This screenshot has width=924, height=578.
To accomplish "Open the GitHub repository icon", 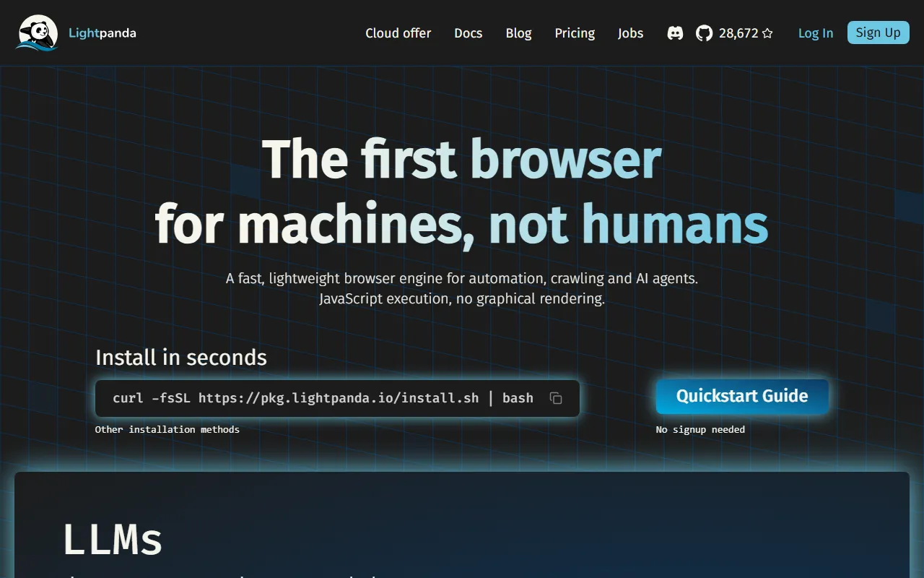I will pyautogui.click(x=704, y=33).
